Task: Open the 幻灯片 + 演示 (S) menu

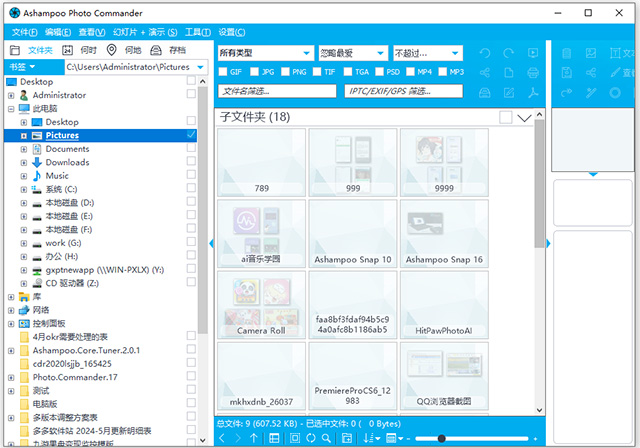Action: pos(145,32)
